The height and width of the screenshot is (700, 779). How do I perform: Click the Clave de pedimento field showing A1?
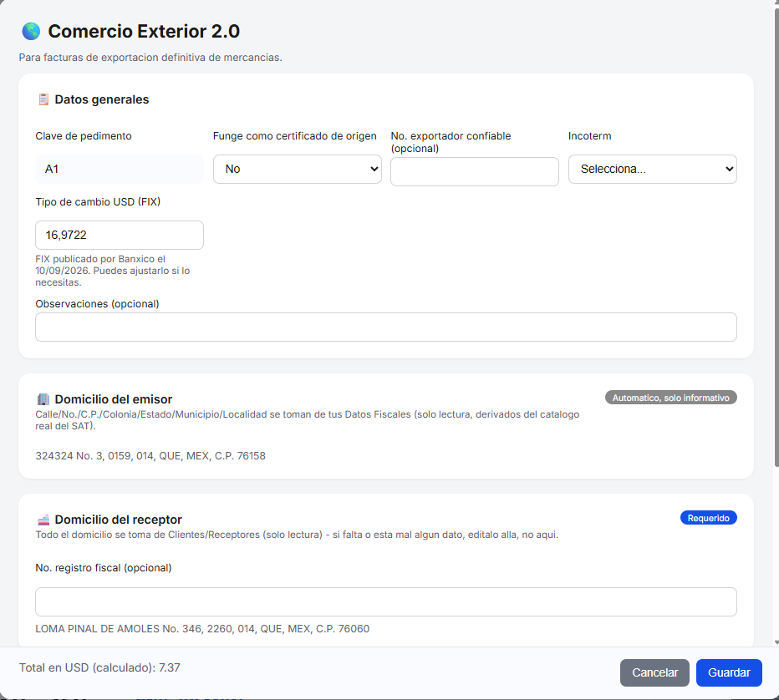pos(120,169)
